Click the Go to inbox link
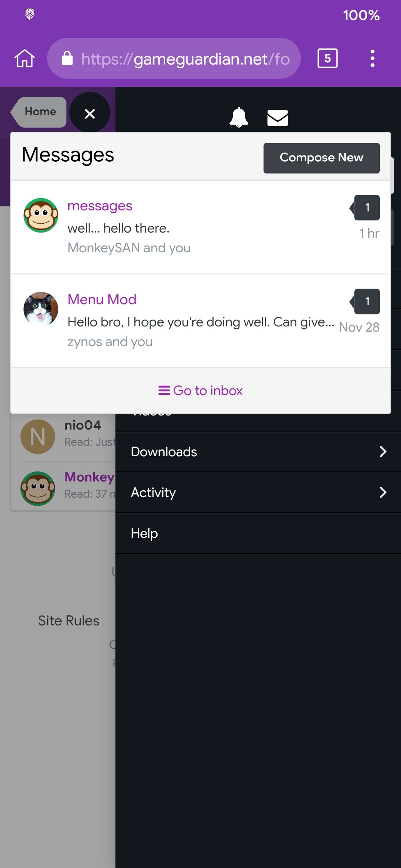Image resolution: width=401 pixels, height=868 pixels. coord(200,391)
